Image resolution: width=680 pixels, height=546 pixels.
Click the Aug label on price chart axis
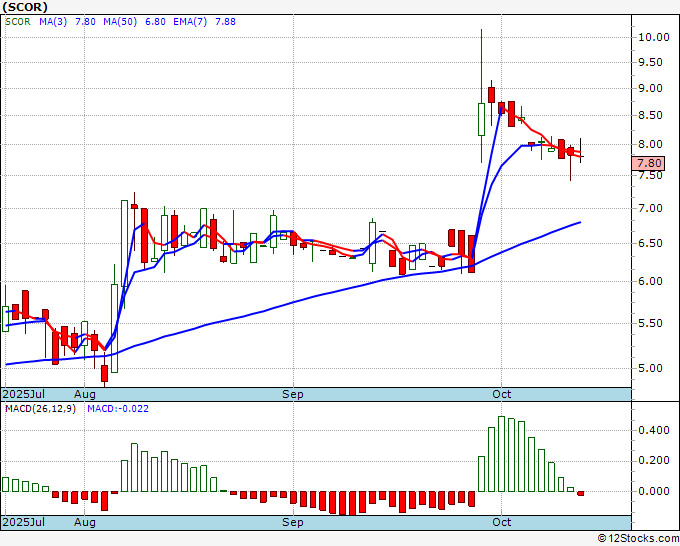[85, 394]
